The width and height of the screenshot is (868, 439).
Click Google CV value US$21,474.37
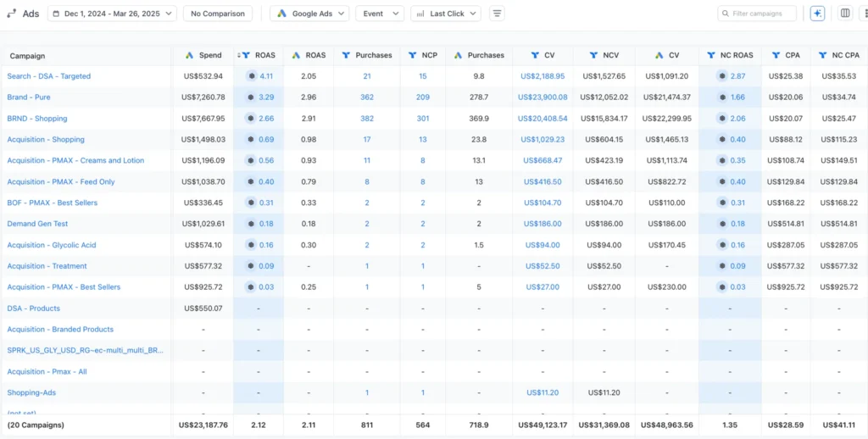666,97
